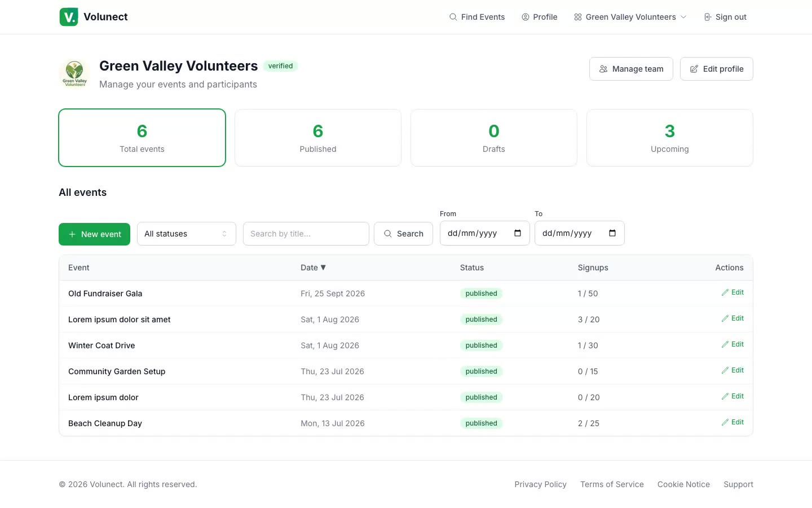The height and width of the screenshot is (508, 812).
Task: Open the Cookie Notice footer link
Action: 683,484
